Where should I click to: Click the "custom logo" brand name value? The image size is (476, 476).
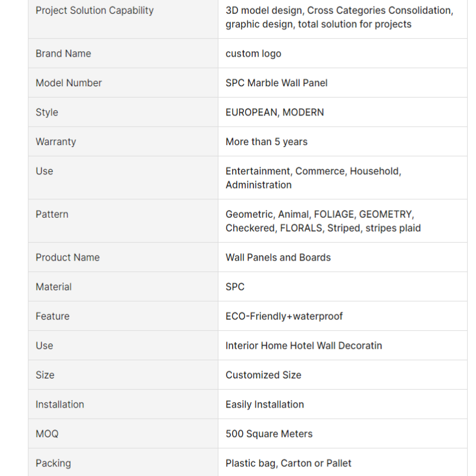253,54
